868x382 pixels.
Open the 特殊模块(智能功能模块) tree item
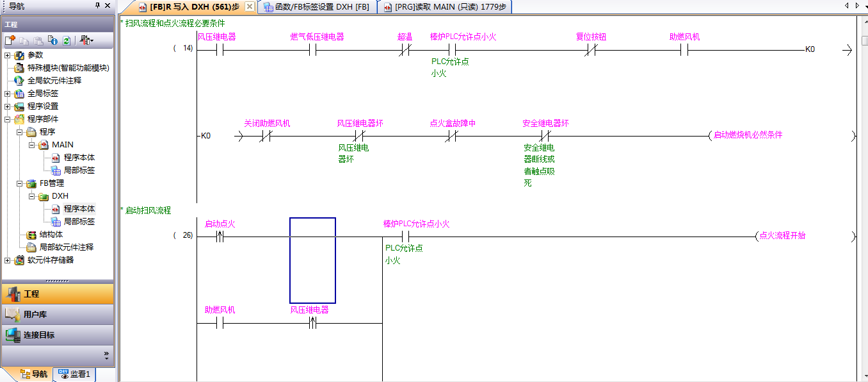68,68
